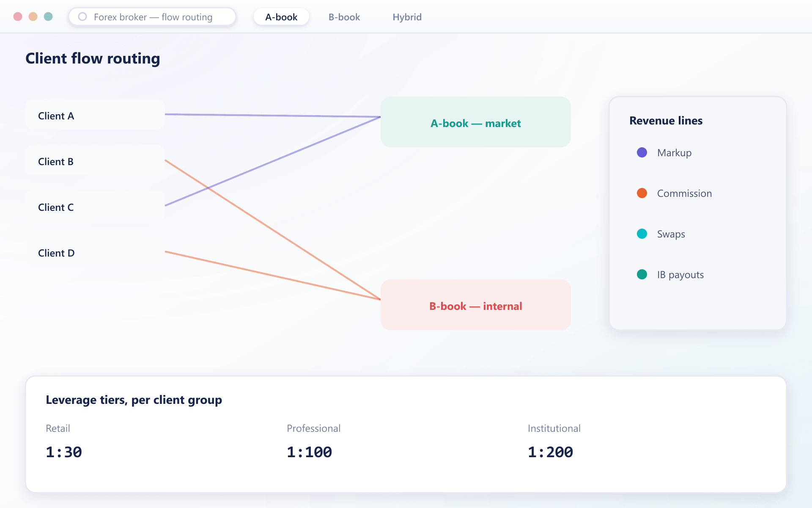
Task: Click the Institutional leverage value 1:200
Action: pos(551,452)
